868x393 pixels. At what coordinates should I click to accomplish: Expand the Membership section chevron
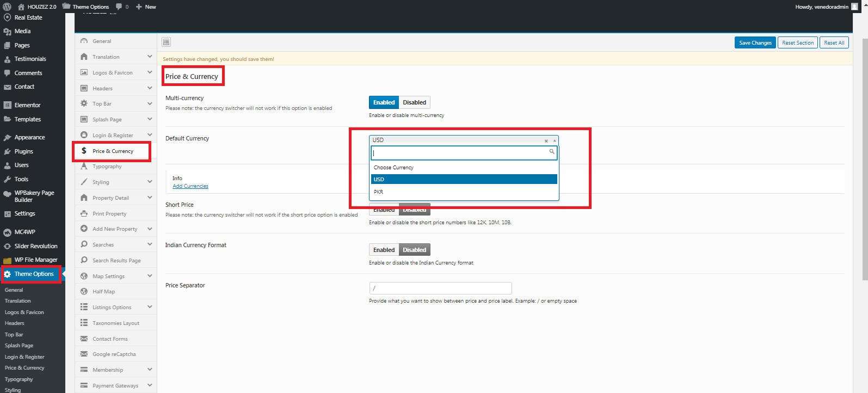pos(150,370)
